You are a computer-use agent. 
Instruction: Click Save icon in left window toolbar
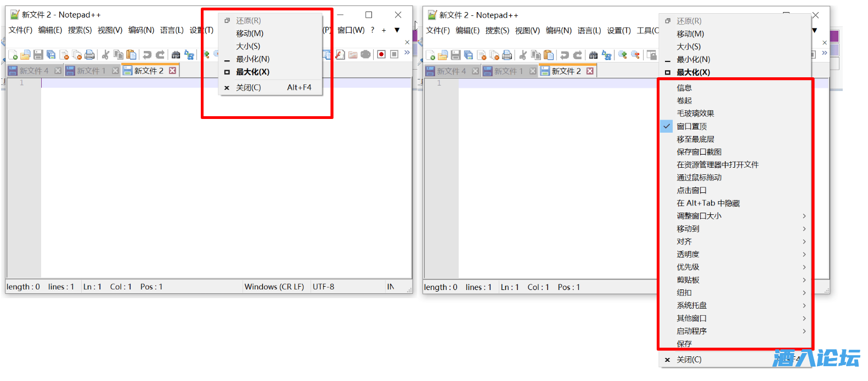pyautogui.click(x=38, y=55)
